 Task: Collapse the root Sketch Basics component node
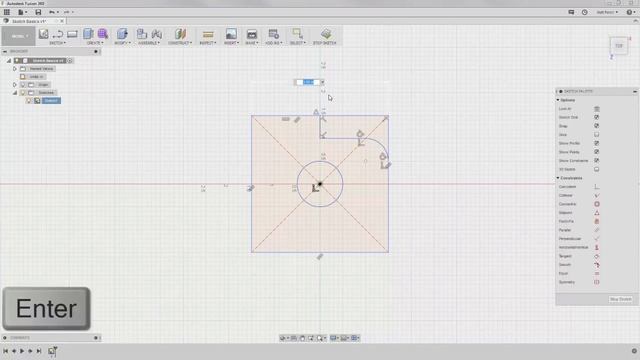9,60
